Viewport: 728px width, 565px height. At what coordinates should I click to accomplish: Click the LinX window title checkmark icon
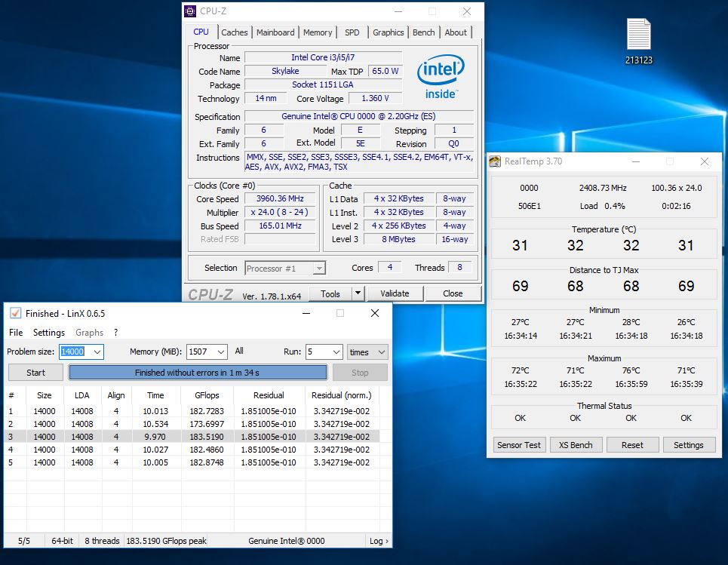tap(15, 313)
